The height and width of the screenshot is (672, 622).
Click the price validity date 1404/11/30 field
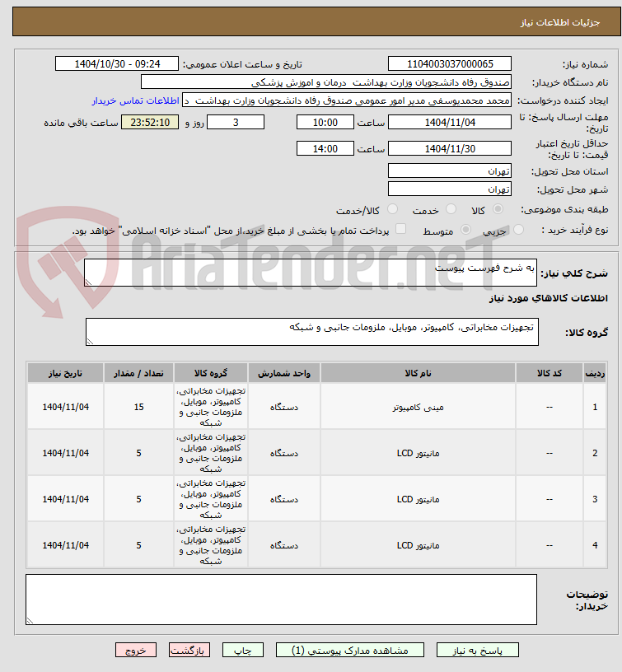click(x=450, y=149)
